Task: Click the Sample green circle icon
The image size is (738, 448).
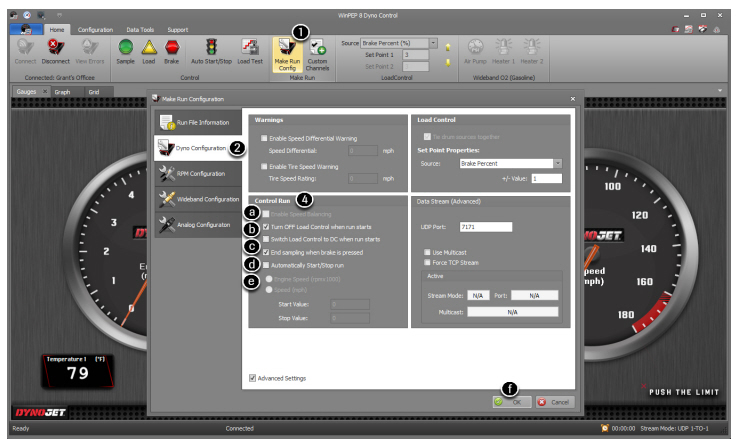Action: (x=126, y=48)
